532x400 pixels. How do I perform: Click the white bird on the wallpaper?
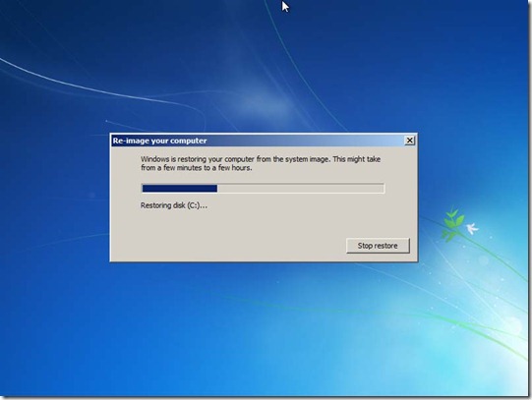[472, 228]
